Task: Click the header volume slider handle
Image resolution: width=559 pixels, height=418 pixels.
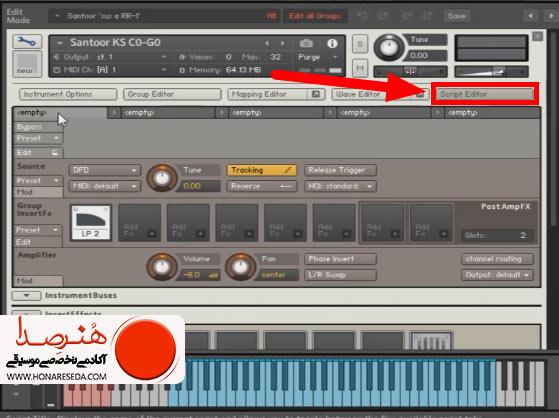Action: click(x=498, y=72)
